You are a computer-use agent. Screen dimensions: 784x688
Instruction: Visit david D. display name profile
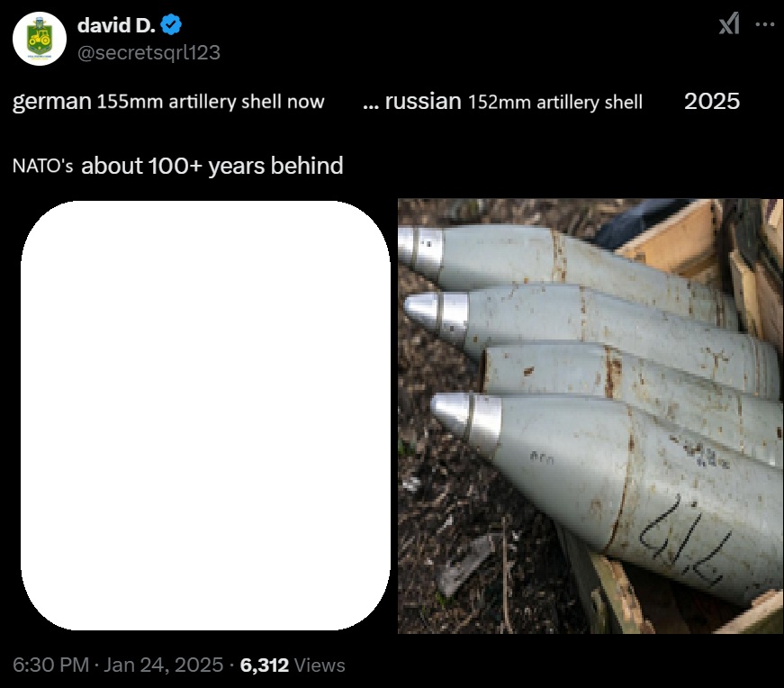[x=116, y=25]
